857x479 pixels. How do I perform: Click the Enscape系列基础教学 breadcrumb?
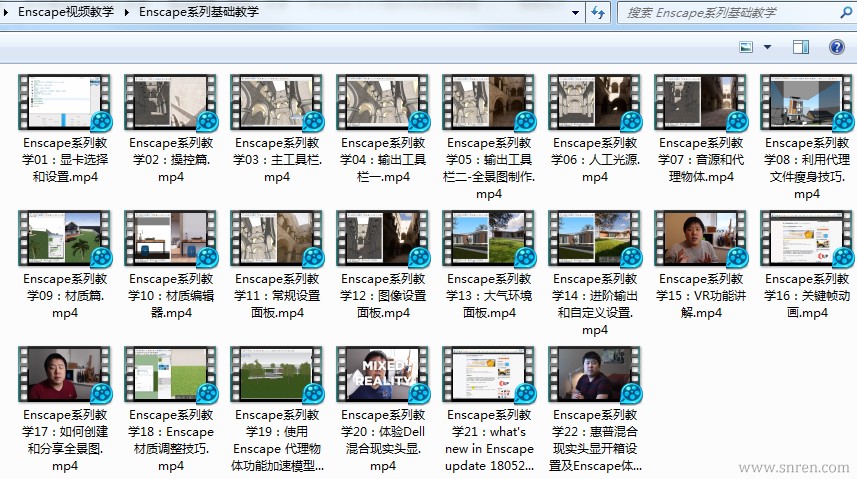198,12
